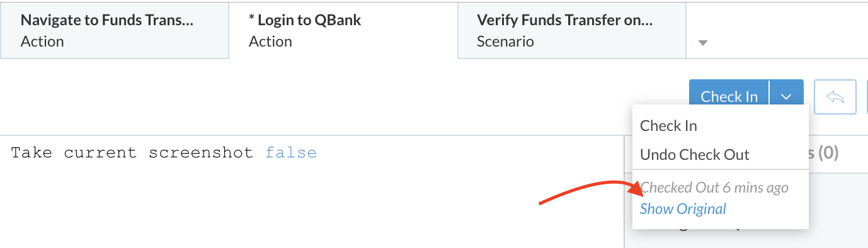
Task: Click the blue Check In button
Action: coord(729,97)
